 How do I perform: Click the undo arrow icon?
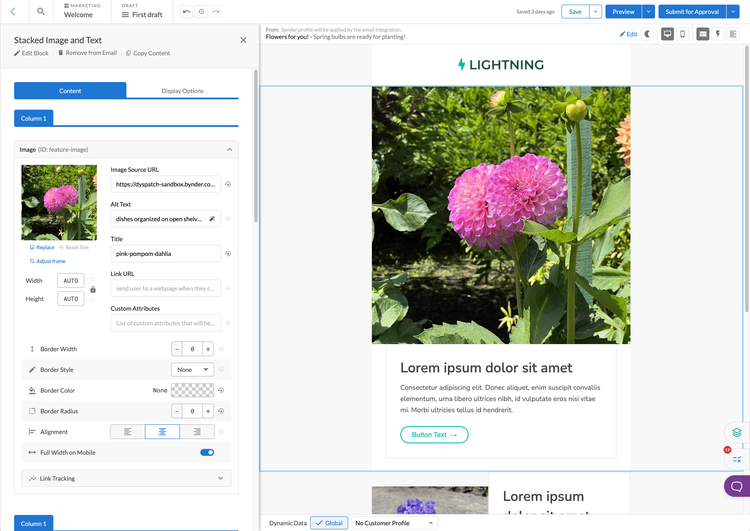[x=187, y=11]
